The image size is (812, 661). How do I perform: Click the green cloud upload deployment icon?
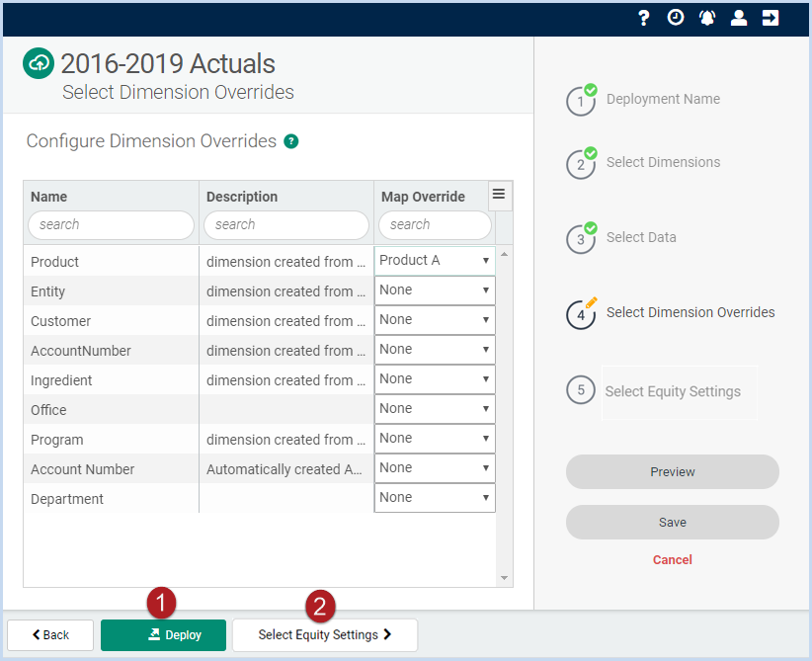39,63
